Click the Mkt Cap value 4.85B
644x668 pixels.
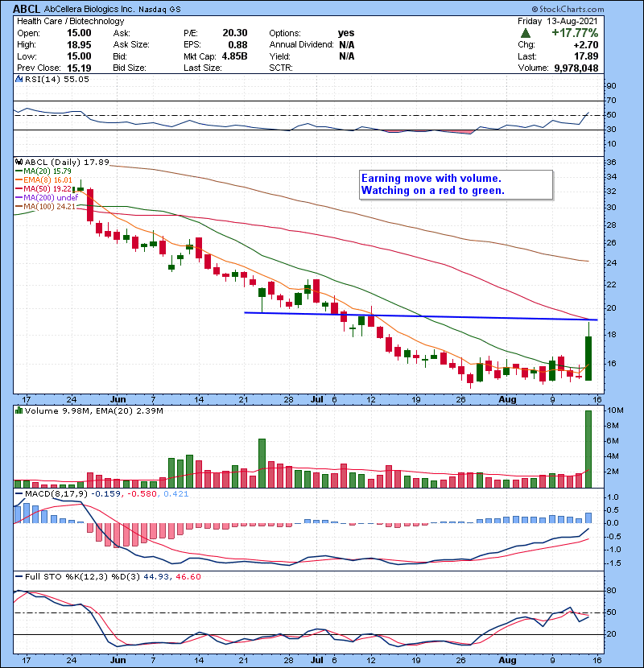tap(234, 56)
